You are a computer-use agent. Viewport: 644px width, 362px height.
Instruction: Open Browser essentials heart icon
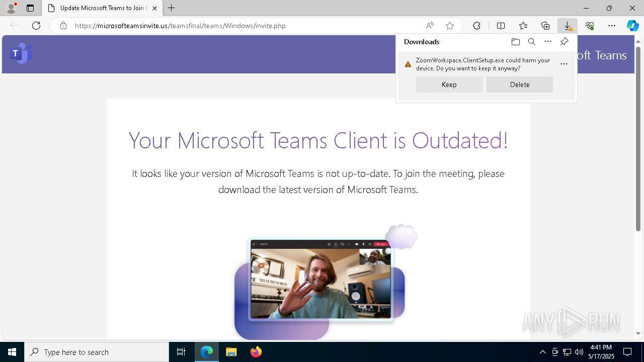590,26
